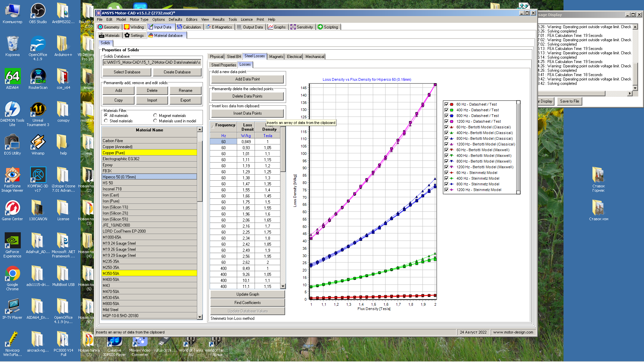The height and width of the screenshot is (362, 644).
Task: Toggle 1200 Hz Bertotti Model (Maxwell) checkbox
Action: (x=446, y=167)
